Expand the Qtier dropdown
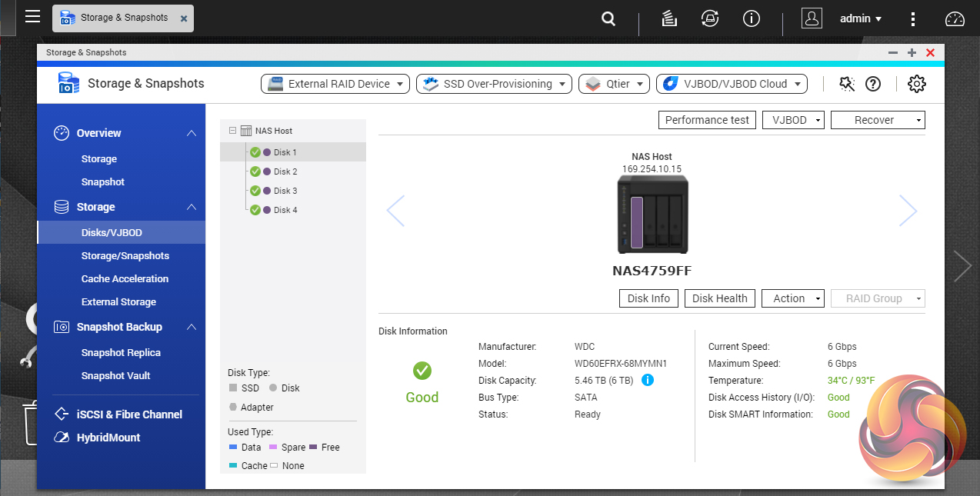Viewport: 980px width, 496px height. click(x=614, y=84)
